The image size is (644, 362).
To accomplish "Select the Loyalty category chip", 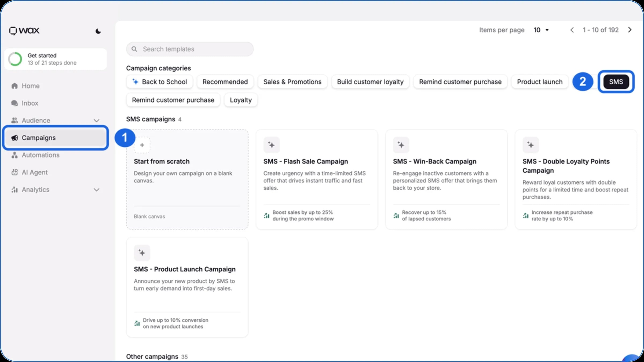I will [x=241, y=100].
